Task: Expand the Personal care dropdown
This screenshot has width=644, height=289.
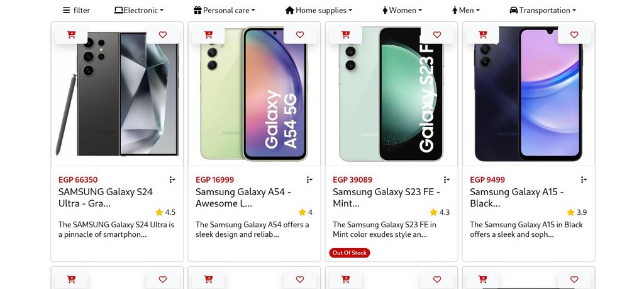Action: (x=225, y=10)
